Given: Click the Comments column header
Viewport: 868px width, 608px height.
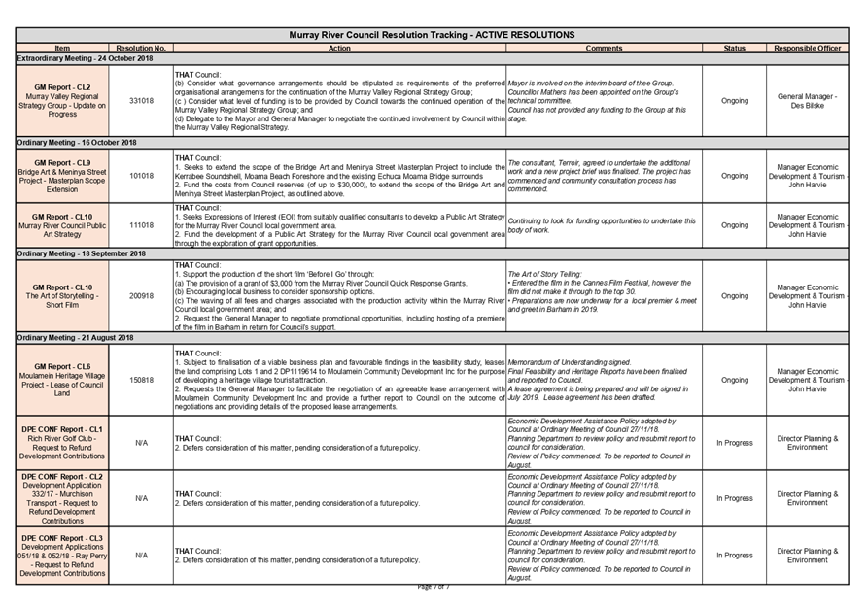Looking at the screenshot, I should (604, 48).
